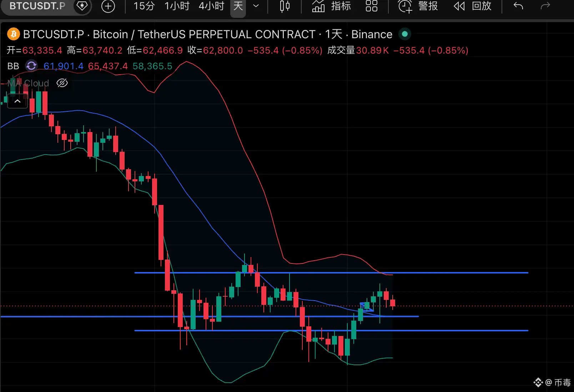Open the candlestick chart type menu

(285, 6)
